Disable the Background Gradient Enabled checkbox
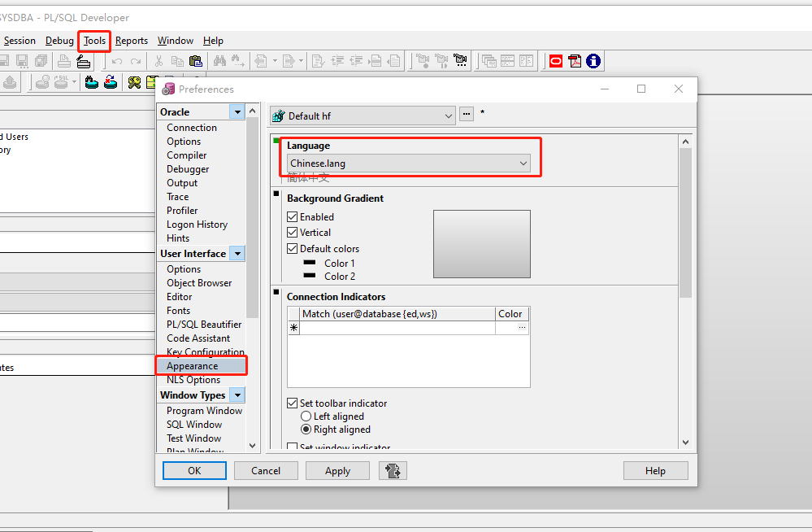The width and height of the screenshot is (812, 532). click(x=291, y=216)
